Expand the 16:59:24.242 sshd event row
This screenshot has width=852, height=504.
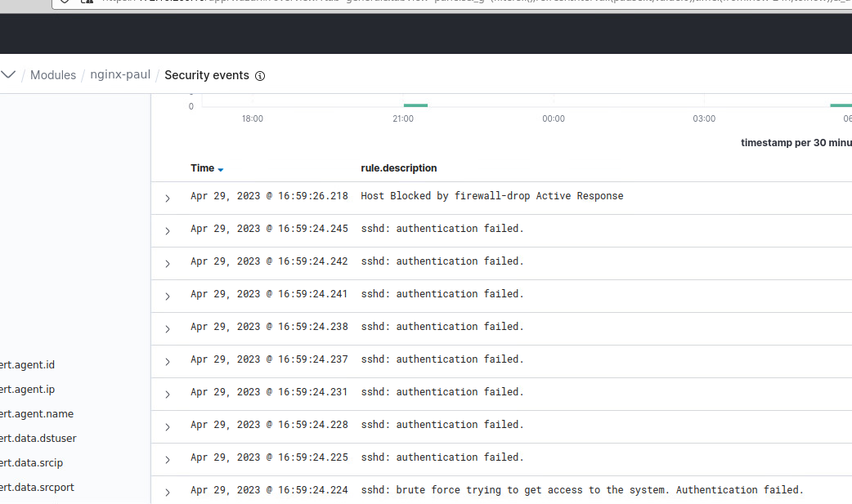point(168,264)
